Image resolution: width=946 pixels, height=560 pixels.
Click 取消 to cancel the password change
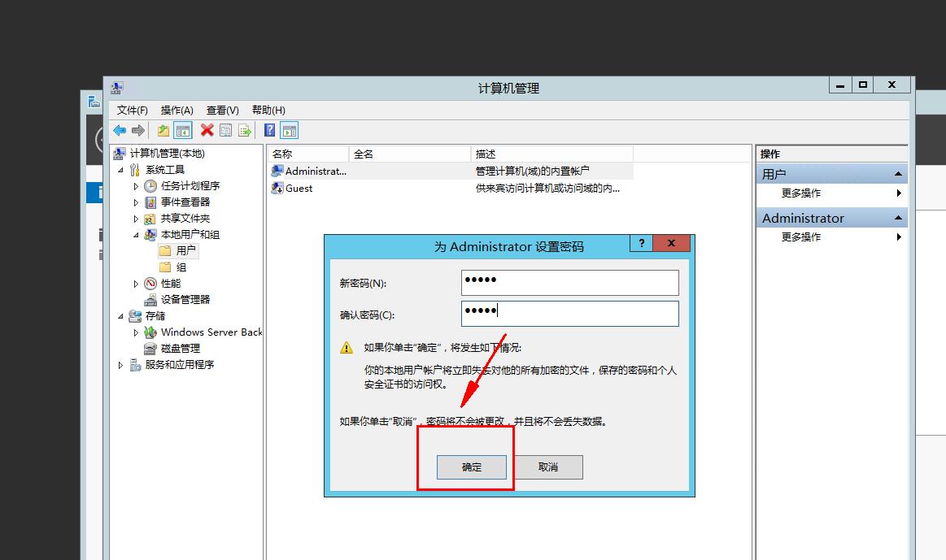(x=548, y=467)
